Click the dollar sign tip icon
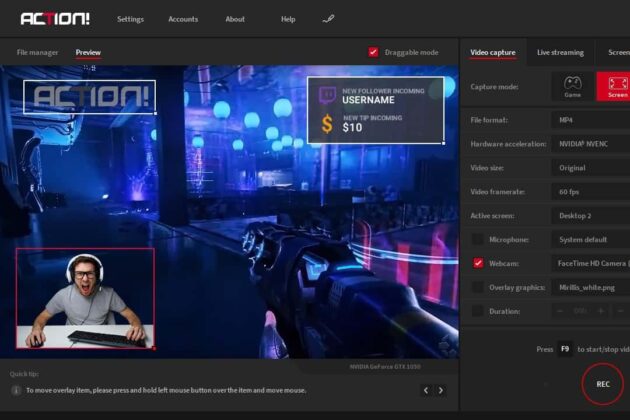 point(327,124)
